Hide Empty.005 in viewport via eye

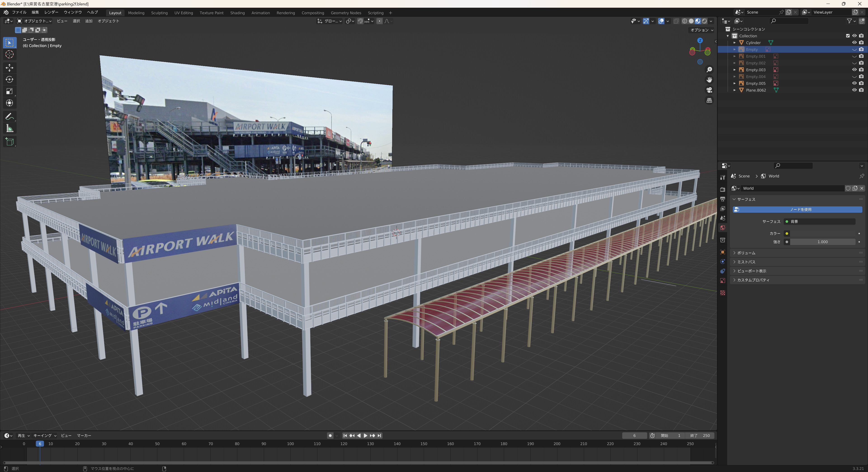(854, 83)
